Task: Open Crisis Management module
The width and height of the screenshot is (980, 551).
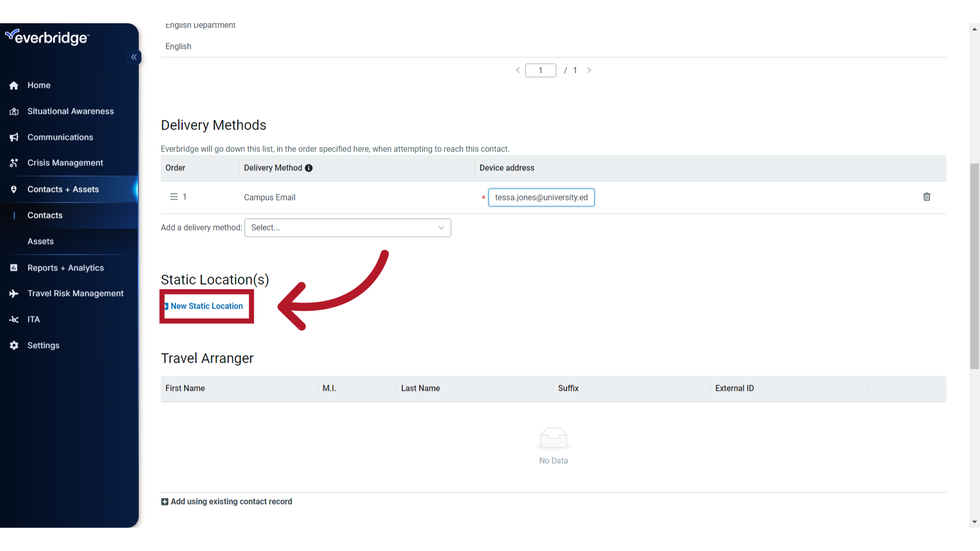Action: coord(65,162)
